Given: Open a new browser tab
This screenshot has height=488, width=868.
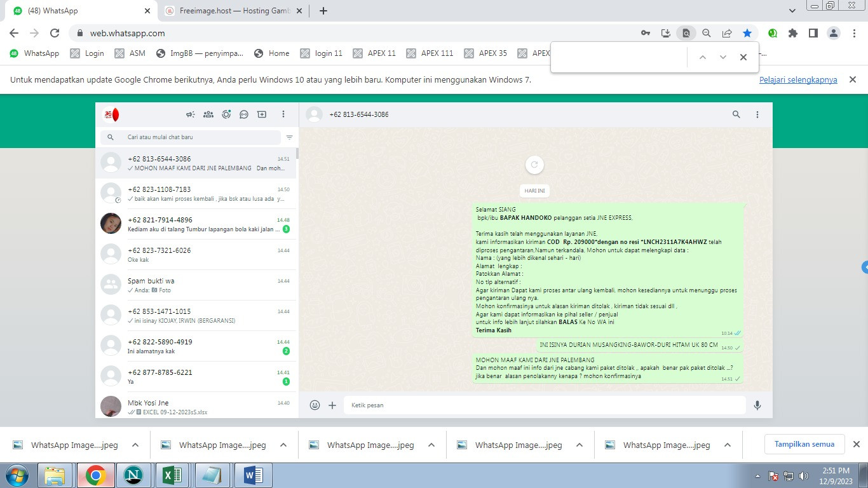Looking at the screenshot, I should (x=323, y=11).
